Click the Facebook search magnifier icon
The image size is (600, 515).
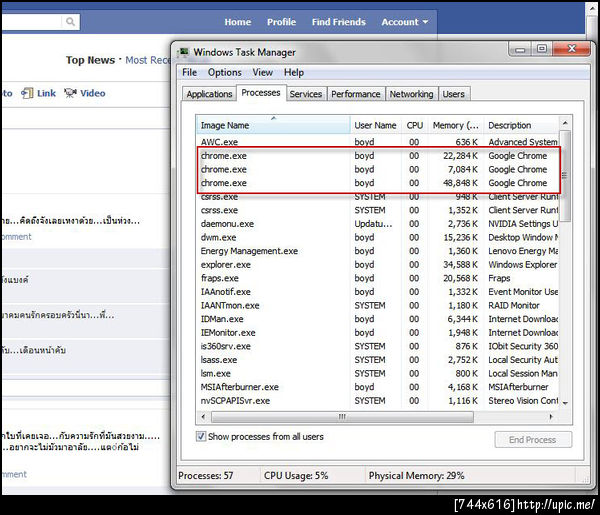[x=70, y=22]
